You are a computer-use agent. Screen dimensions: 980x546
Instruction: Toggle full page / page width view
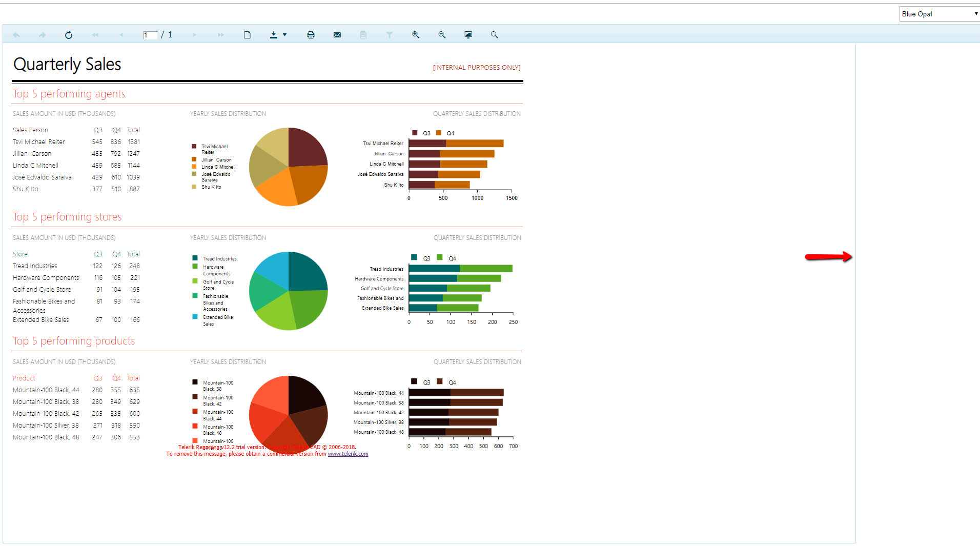coord(468,35)
